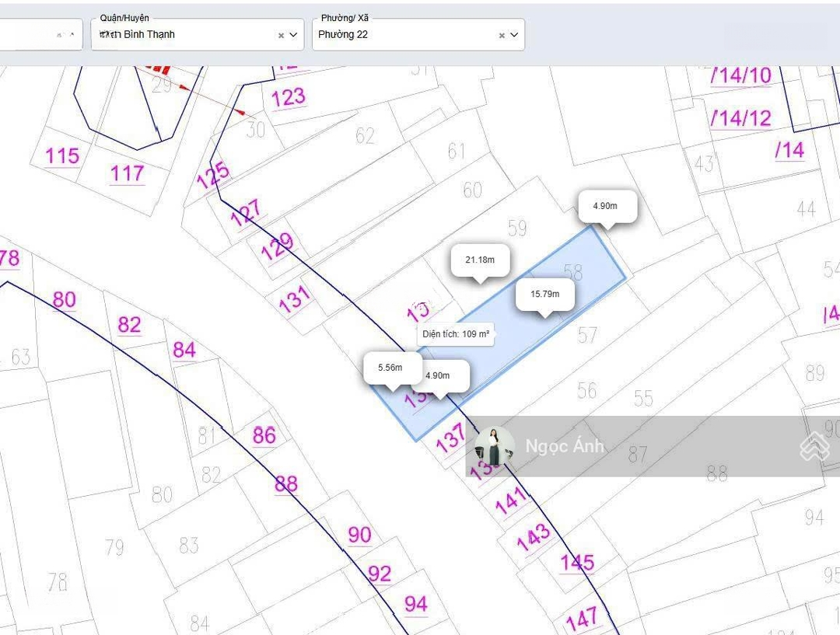Image resolution: width=840 pixels, height=635 pixels.
Task: Click the watermark logo beside Ngọc Ánh banner
Action: (x=814, y=446)
